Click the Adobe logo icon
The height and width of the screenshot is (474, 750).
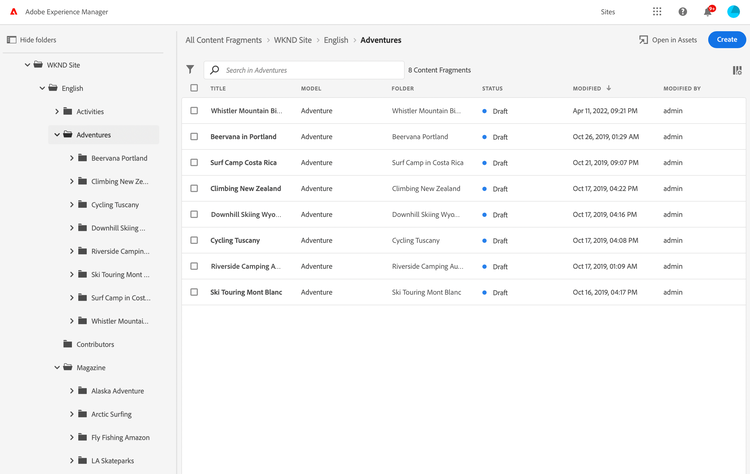13,12
